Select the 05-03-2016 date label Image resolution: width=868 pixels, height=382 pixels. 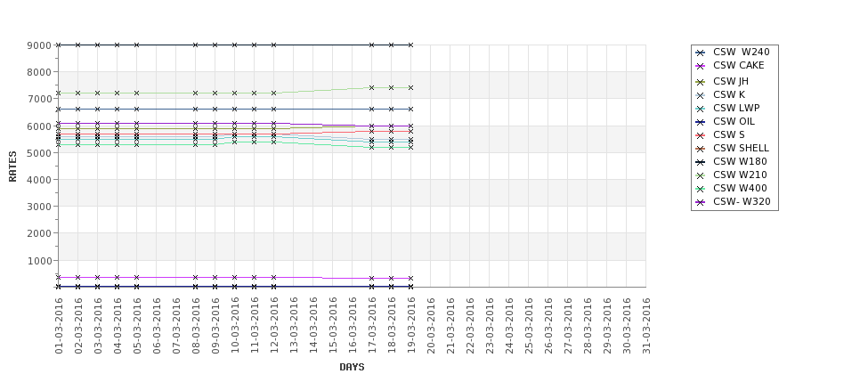click(137, 326)
